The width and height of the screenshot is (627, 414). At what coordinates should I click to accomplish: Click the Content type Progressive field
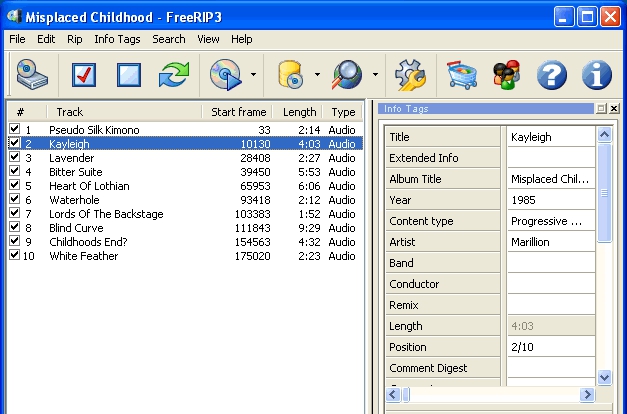click(x=551, y=221)
